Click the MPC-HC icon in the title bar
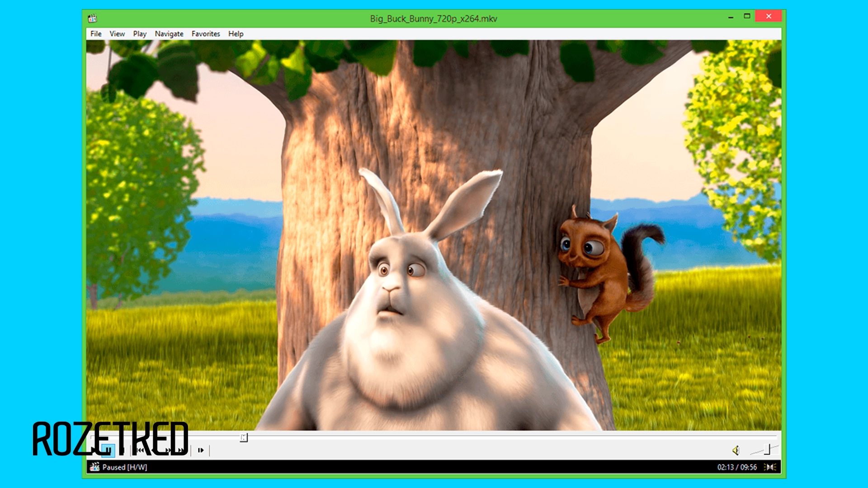Image resolution: width=868 pixels, height=488 pixels. click(x=93, y=19)
